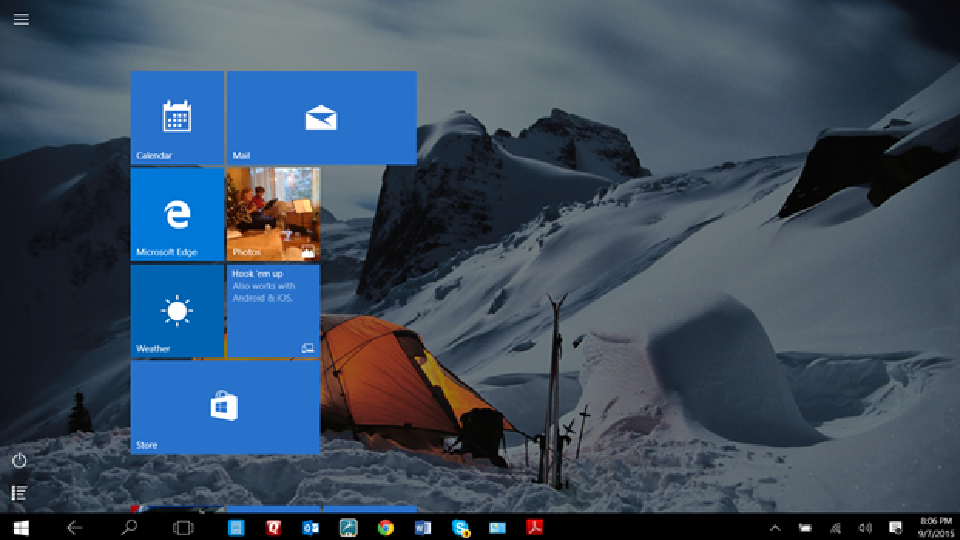Expand the hamburger menu at top left
960x540 pixels.
coord(21,19)
